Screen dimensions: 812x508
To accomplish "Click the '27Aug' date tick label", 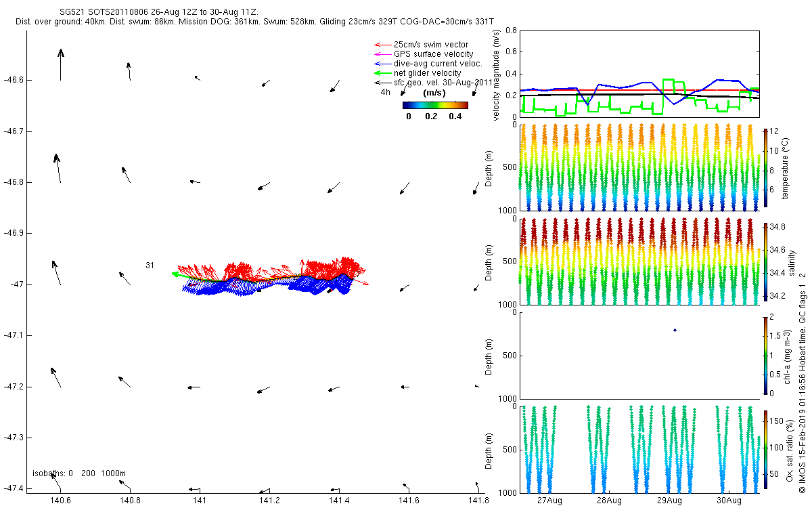I will (550, 501).
